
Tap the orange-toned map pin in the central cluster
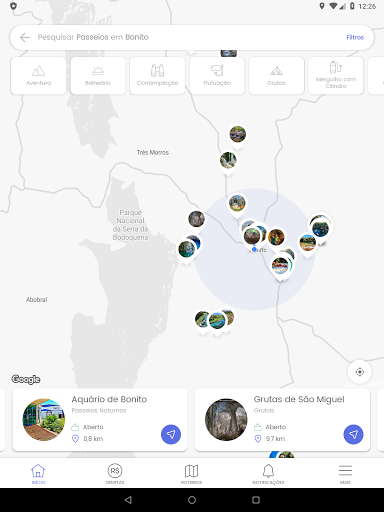[x=276, y=237]
